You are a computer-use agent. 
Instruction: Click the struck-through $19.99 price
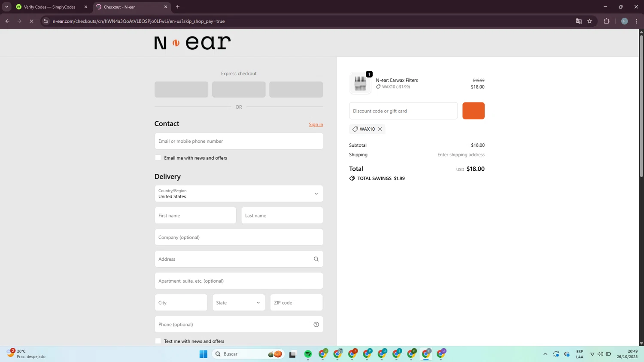click(478, 80)
